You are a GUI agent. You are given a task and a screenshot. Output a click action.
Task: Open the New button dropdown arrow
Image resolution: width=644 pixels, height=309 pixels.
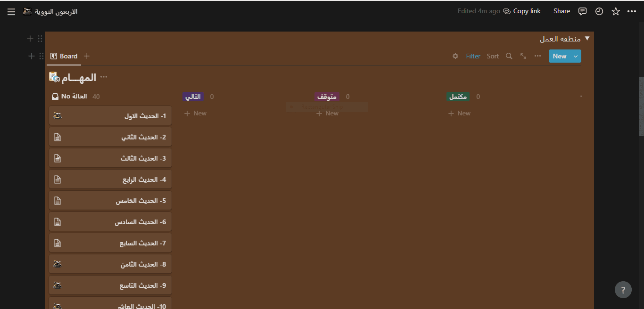click(576, 56)
